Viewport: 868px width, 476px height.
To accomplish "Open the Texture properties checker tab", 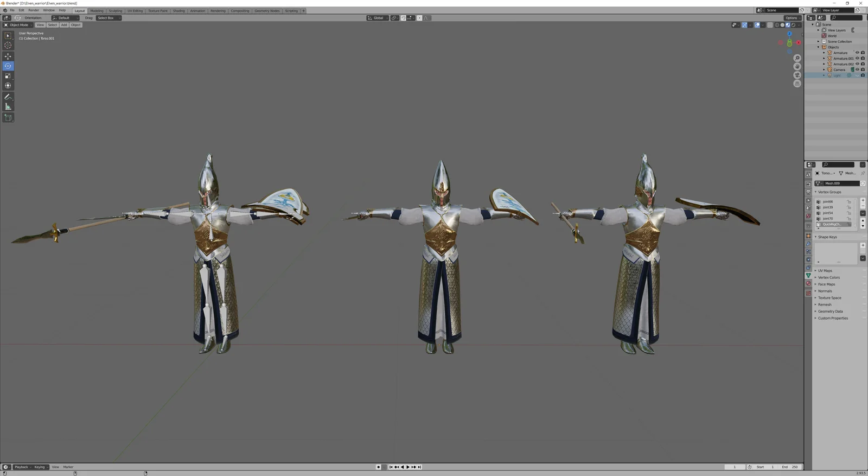I will click(808, 293).
